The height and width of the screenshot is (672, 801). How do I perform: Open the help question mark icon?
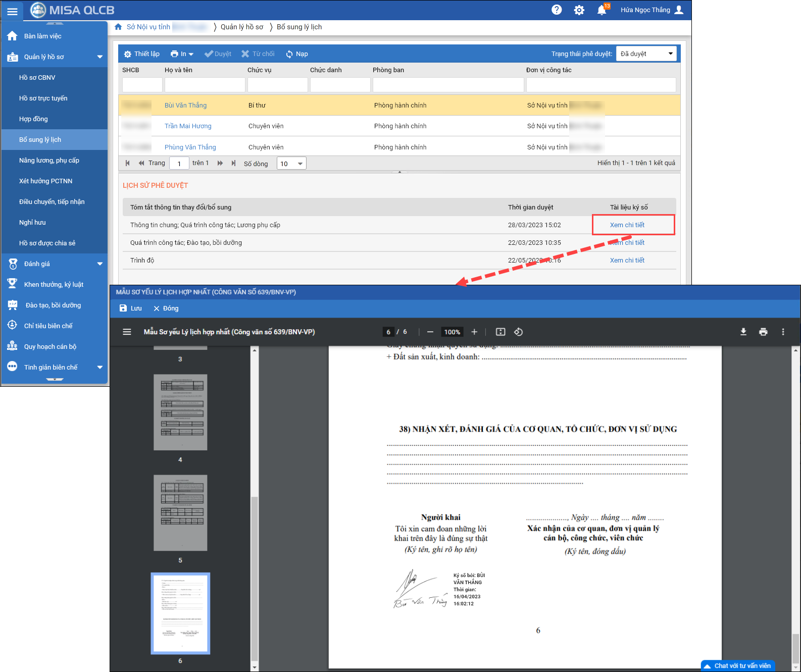[x=557, y=10]
